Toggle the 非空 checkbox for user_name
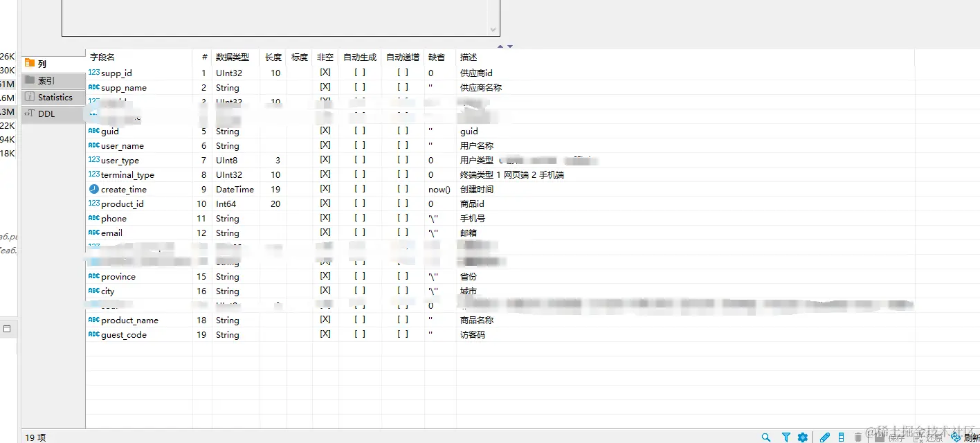980x443 pixels. tap(325, 145)
